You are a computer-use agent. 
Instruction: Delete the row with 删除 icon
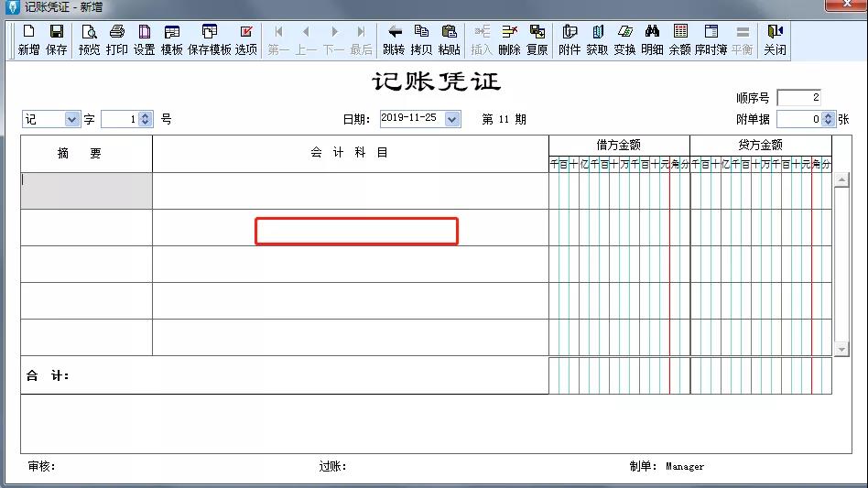point(510,39)
